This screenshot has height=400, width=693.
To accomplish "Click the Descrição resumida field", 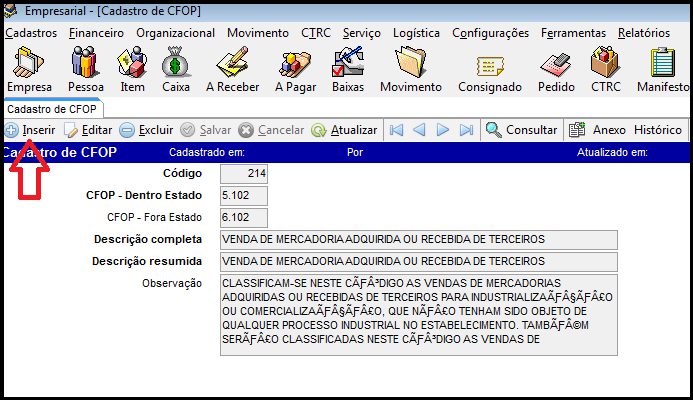I will pos(418,262).
